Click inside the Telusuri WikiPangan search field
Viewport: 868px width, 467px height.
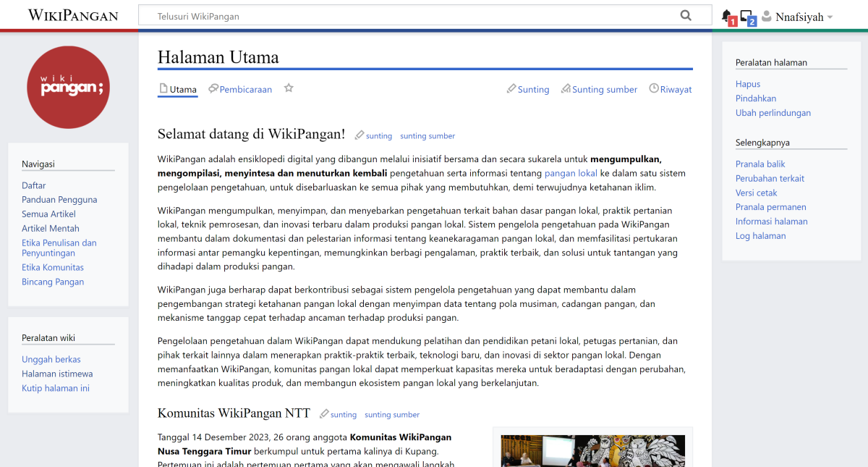[x=362, y=14]
